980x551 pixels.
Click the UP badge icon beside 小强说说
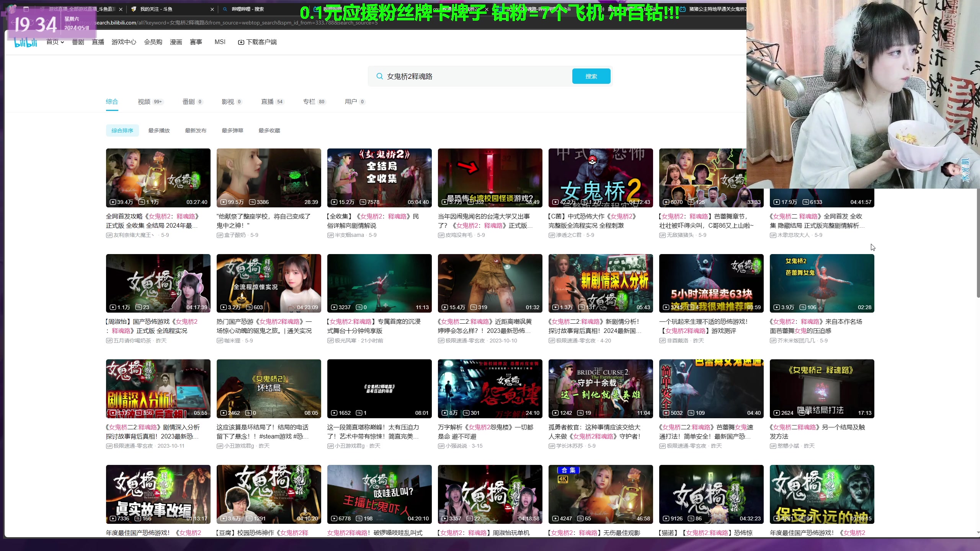[x=441, y=446]
